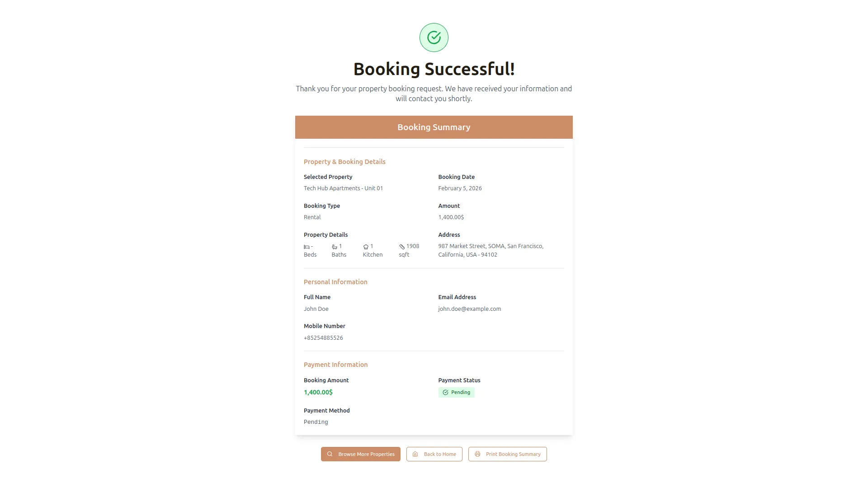Click the green 1,400.00$ booking amount
This screenshot has width=868, height=488.
tap(318, 392)
